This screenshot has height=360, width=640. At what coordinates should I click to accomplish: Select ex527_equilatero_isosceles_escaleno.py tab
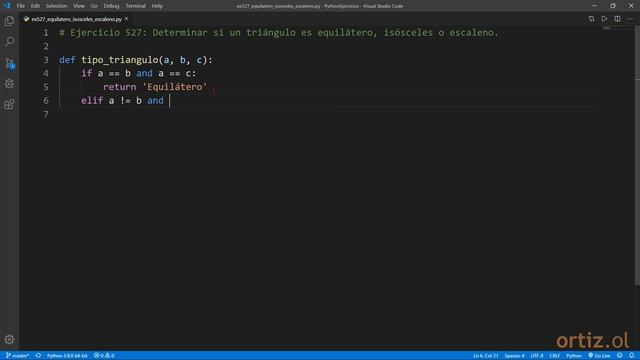[76, 19]
